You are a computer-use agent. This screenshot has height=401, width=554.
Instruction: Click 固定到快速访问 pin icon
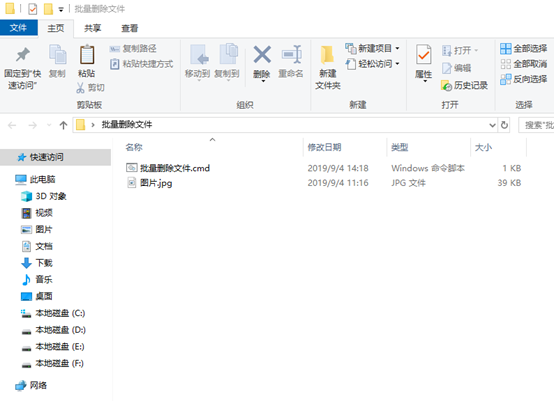23,54
